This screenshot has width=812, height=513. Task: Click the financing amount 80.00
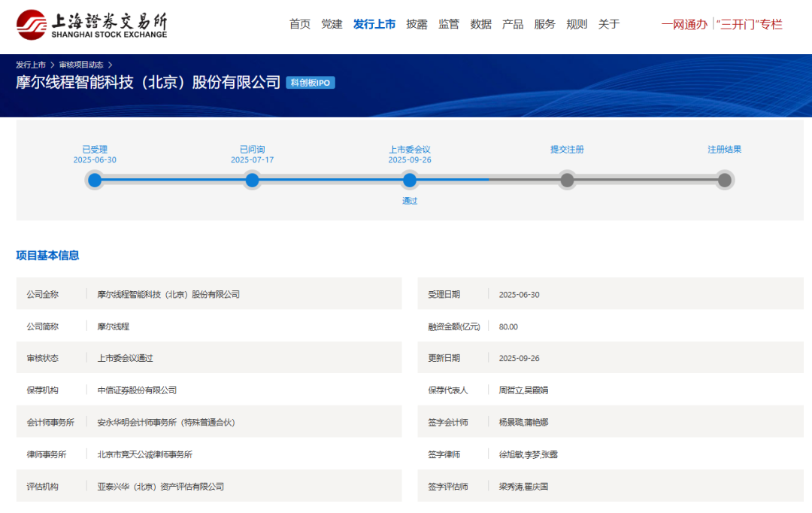[508, 326]
